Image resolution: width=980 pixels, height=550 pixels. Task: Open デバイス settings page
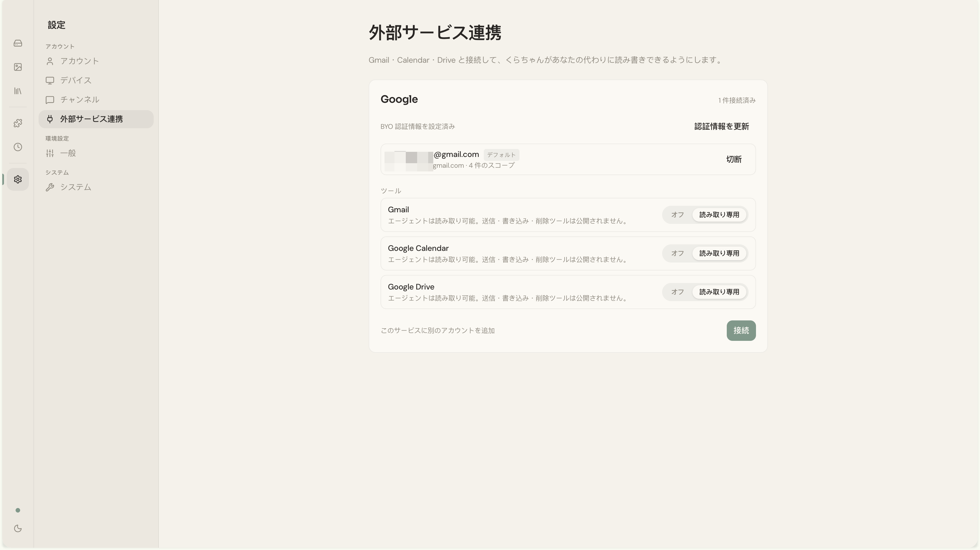[x=96, y=80]
